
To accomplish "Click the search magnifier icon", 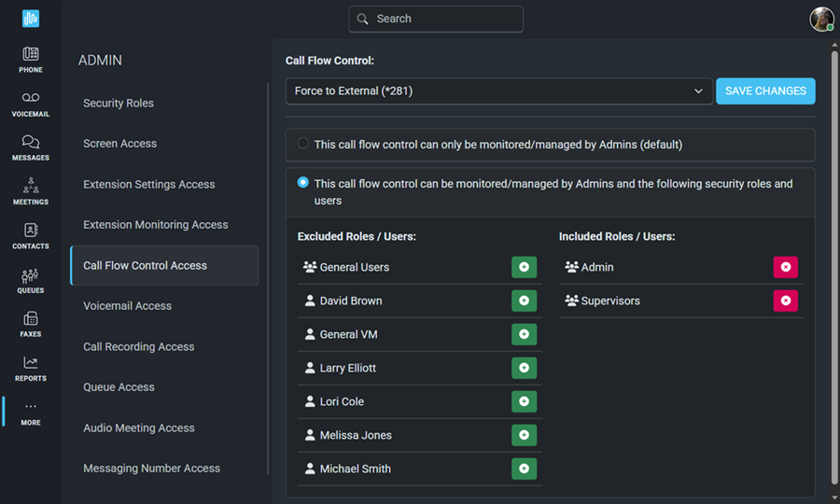I will (363, 19).
